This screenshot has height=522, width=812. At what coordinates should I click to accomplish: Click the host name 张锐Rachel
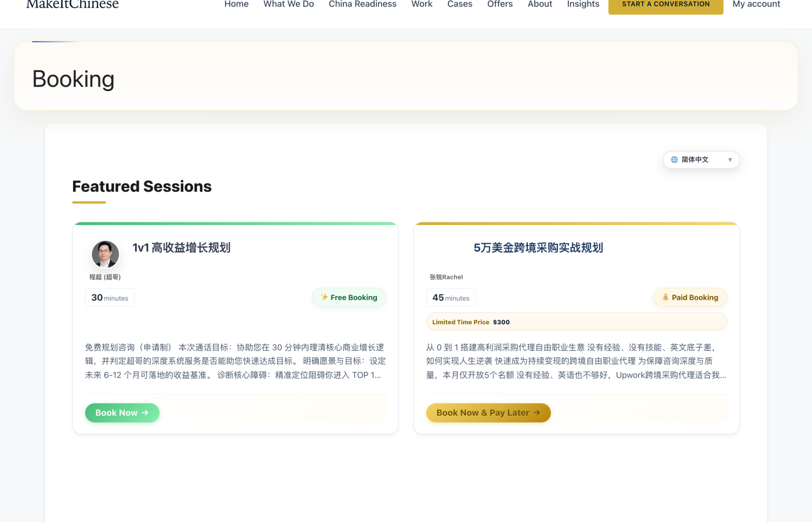click(446, 277)
